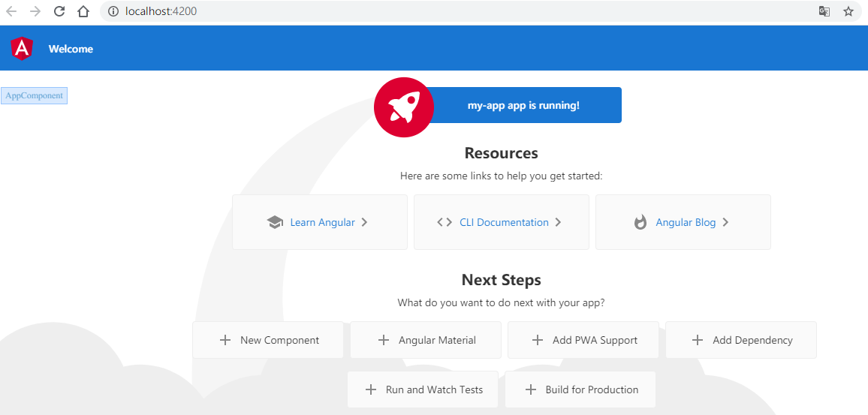This screenshot has width=868, height=415.
Task: Select the Add Dependency card
Action: click(741, 340)
